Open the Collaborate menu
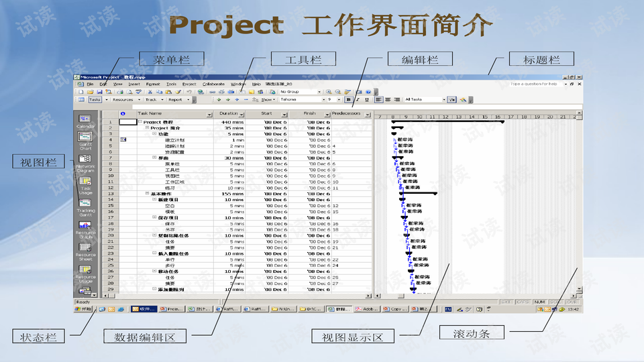The height and width of the screenshot is (362, 644). [213, 84]
